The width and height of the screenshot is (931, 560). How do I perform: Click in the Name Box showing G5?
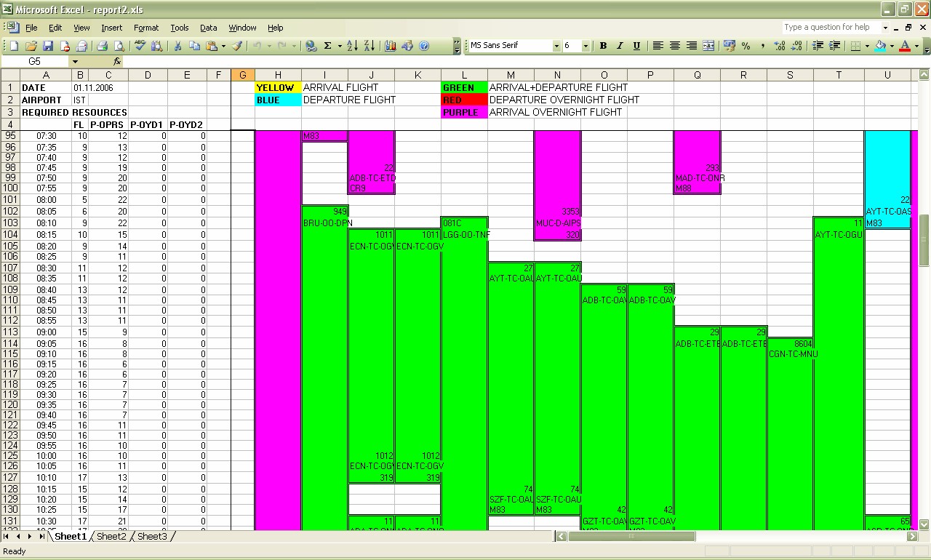[x=35, y=62]
